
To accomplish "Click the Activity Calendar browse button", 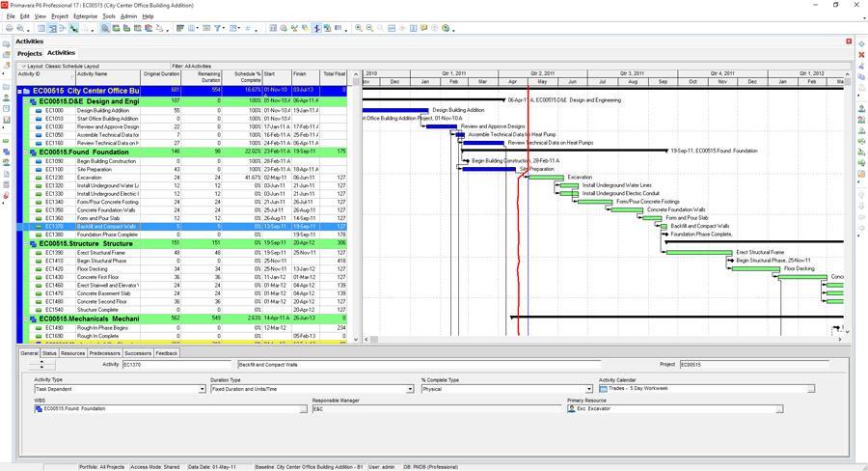I will click(x=810, y=389).
